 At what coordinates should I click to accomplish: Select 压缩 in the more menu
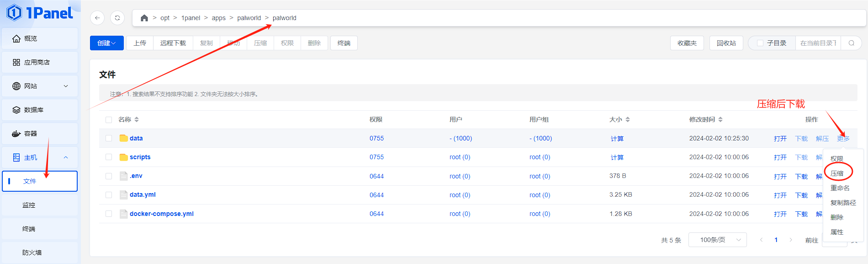point(837,173)
